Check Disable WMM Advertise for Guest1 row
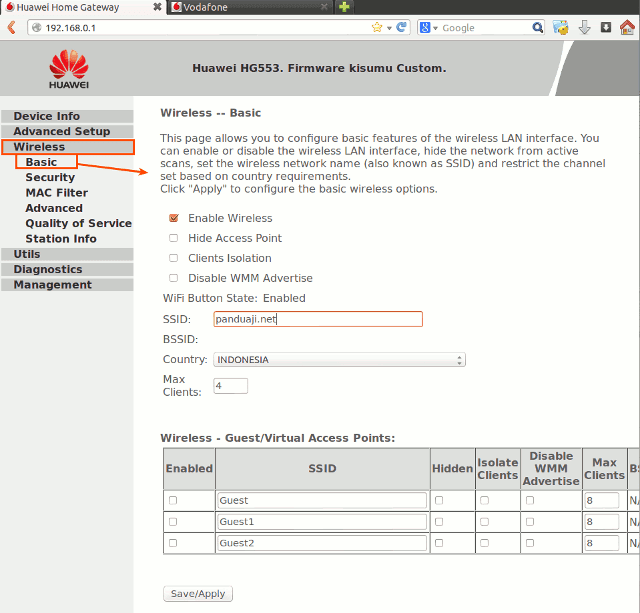 click(x=530, y=522)
